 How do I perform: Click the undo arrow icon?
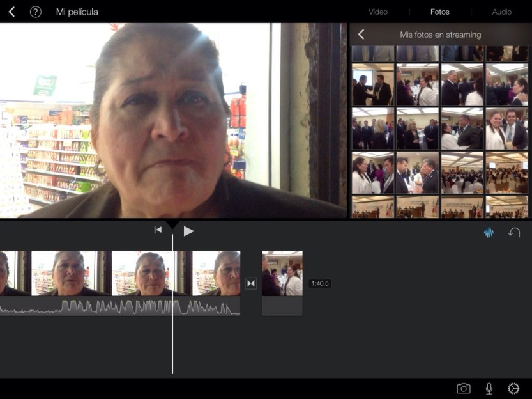click(514, 233)
